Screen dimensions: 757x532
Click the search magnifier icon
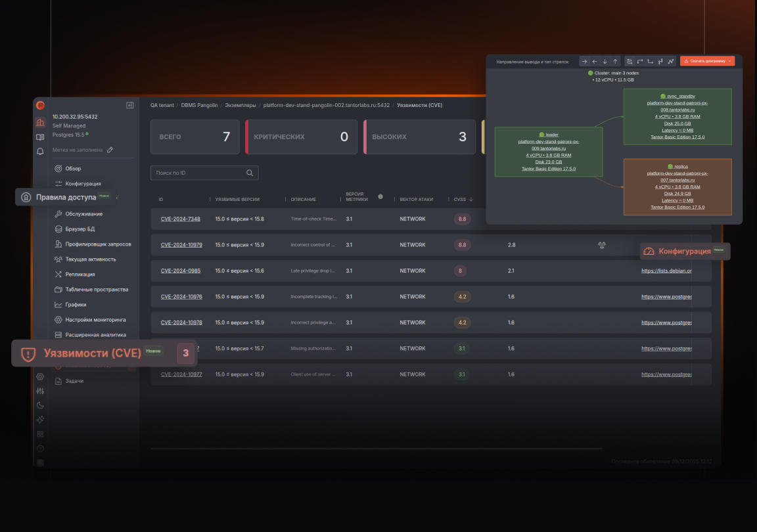tap(250, 173)
